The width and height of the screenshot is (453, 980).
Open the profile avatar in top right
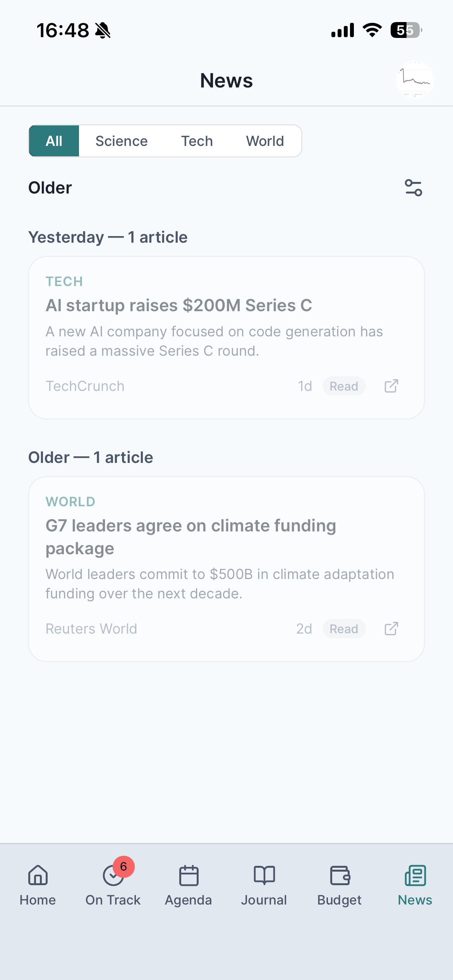(x=416, y=80)
